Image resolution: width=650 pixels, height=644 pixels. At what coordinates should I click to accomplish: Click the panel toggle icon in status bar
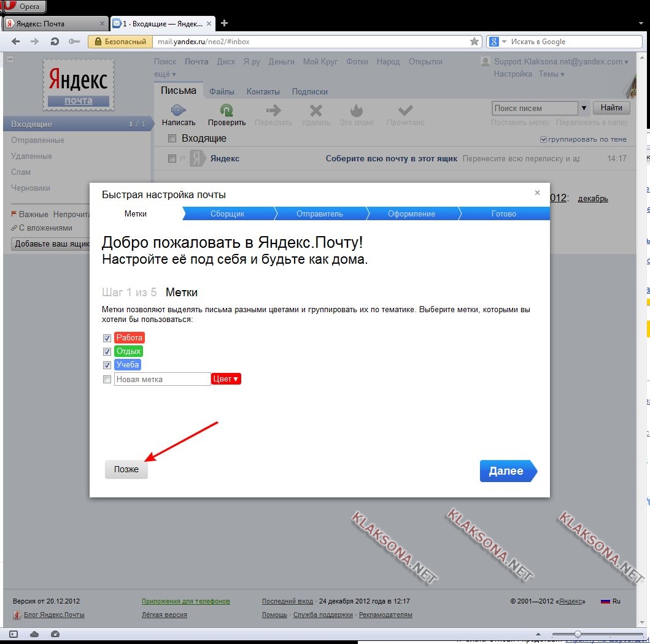(14, 634)
